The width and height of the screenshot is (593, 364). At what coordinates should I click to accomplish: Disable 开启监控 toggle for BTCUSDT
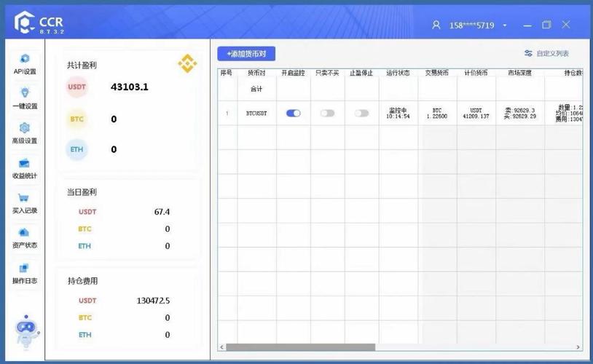point(294,114)
